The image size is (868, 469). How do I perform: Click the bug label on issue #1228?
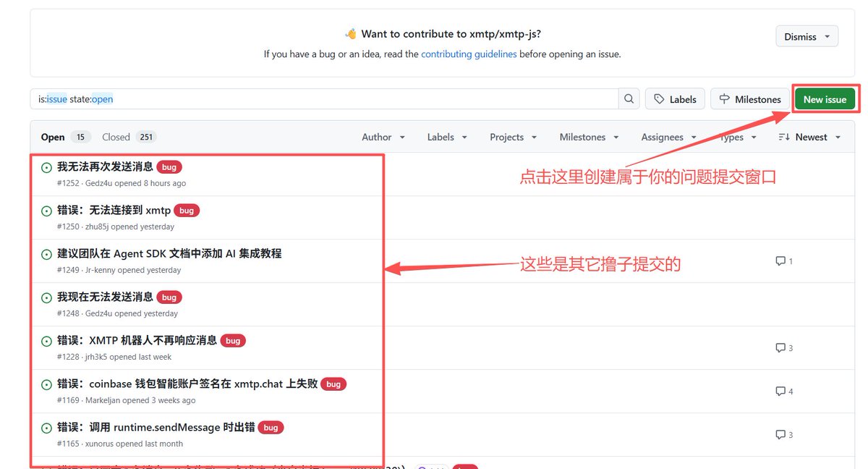click(x=233, y=341)
